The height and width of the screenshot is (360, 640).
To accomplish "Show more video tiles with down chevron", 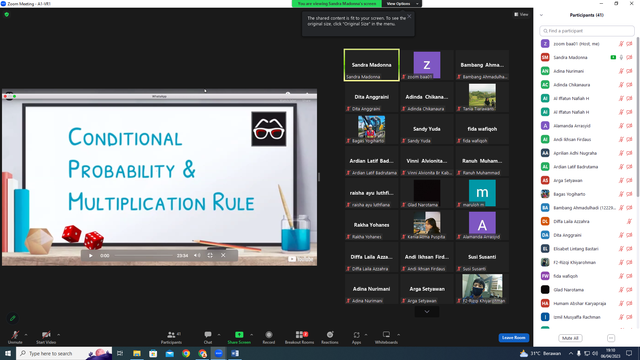I will (427, 312).
